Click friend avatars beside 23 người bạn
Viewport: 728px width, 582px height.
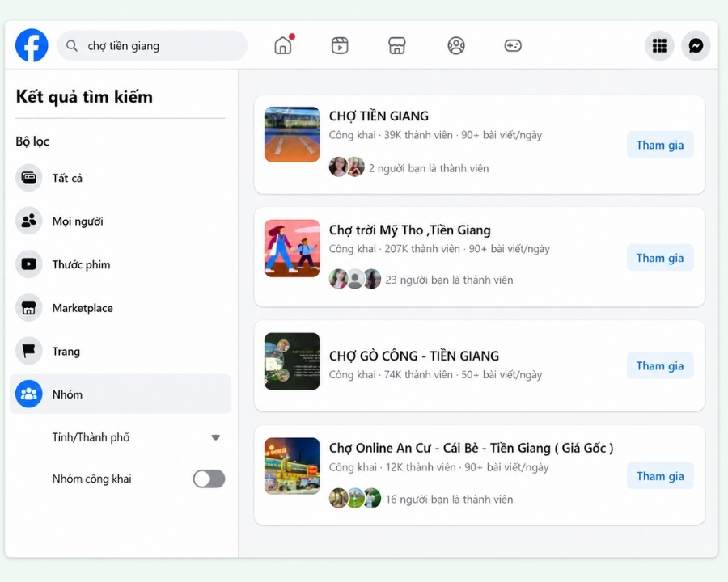pyautogui.click(x=355, y=279)
